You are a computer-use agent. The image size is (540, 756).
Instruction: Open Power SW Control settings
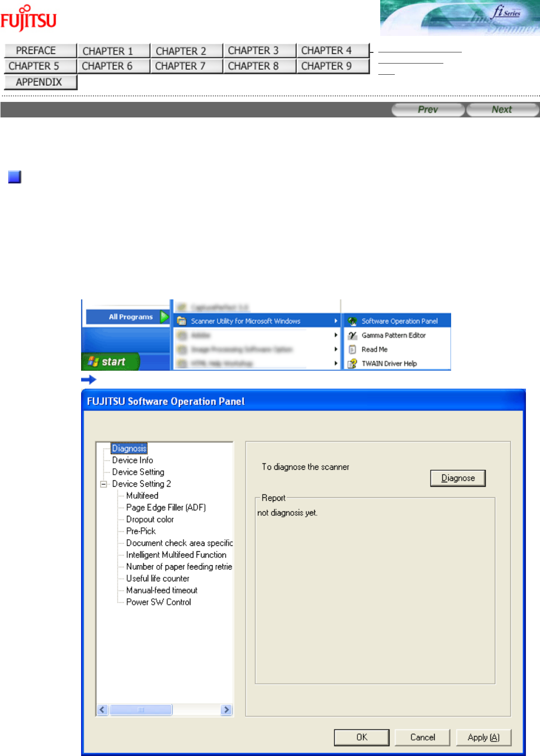[x=158, y=602]
